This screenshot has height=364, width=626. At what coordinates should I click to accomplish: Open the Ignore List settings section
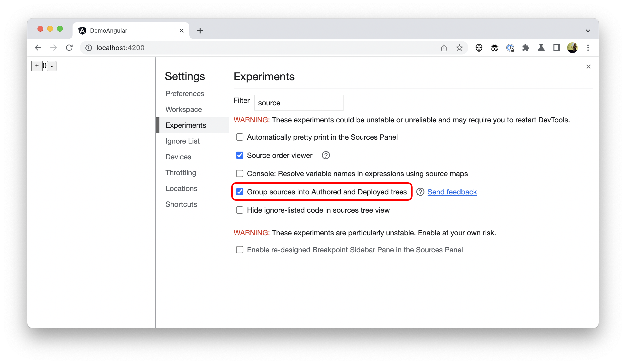(182, 141)
